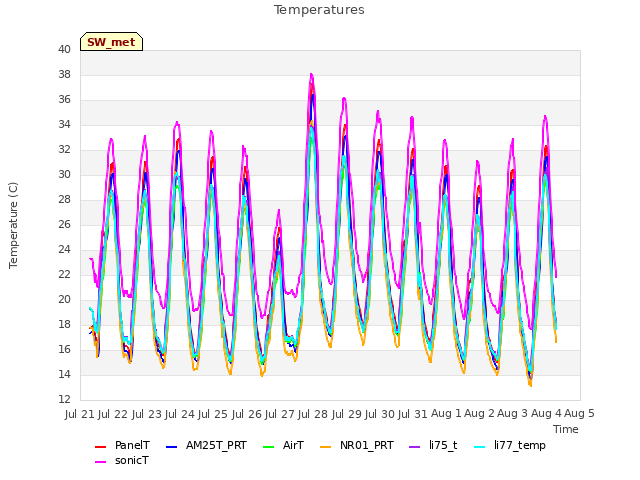Click the Aug 2 x-axis label
Screen dimensions: 640x480
479,414
